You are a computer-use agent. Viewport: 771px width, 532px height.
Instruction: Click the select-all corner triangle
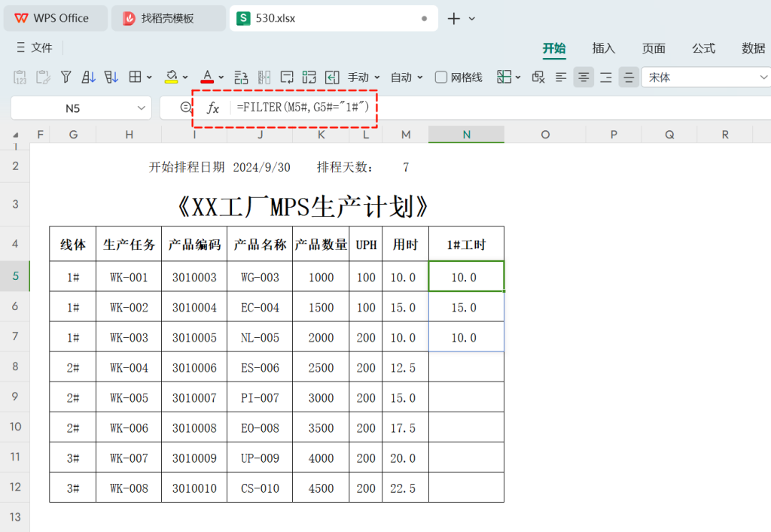point(15,135)
